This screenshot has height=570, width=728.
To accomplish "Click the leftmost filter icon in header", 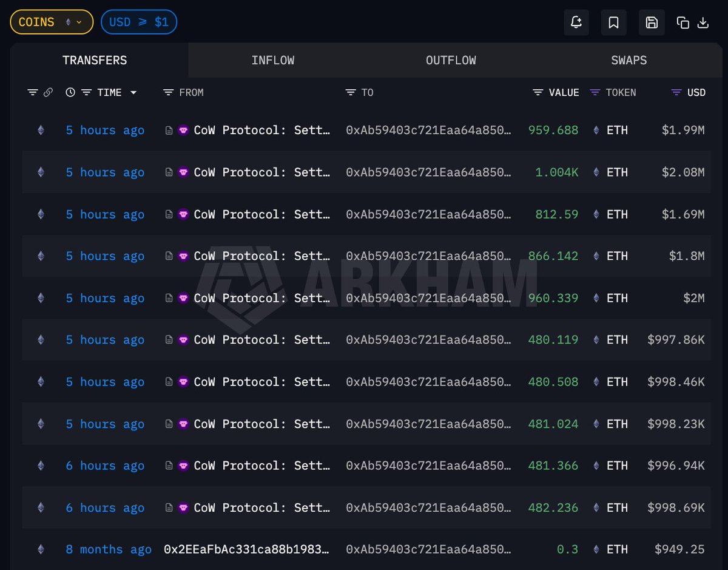I will pos(33,92).
